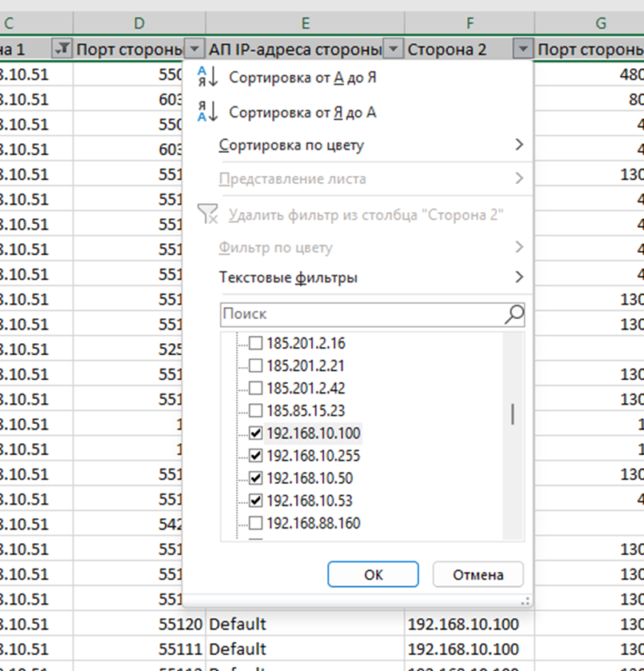Uncheck the 192.168.10.100 checkbox
The width and height of the screenshot is (644, 671).
click(x=255, y=433)
